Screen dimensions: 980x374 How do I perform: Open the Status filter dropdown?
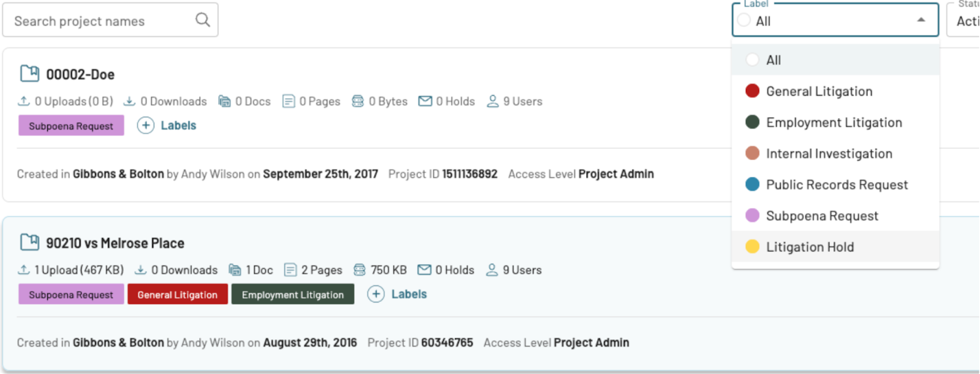pos(963,20)
